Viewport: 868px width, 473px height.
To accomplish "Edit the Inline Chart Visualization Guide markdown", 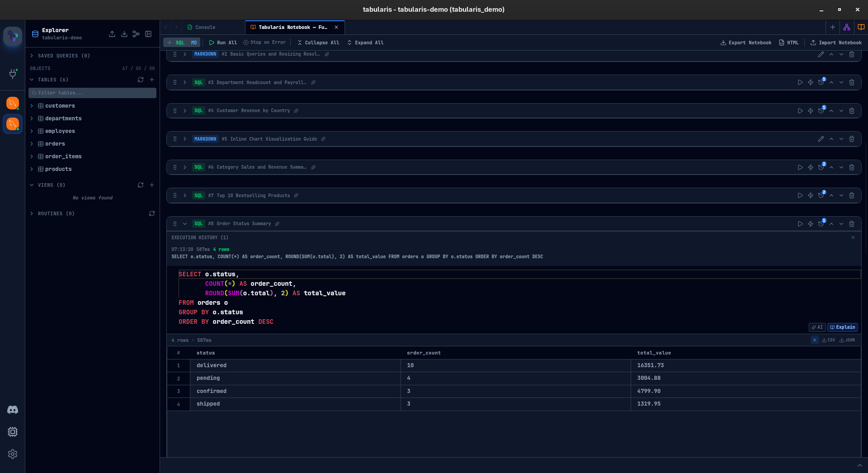I will [821, 139].
